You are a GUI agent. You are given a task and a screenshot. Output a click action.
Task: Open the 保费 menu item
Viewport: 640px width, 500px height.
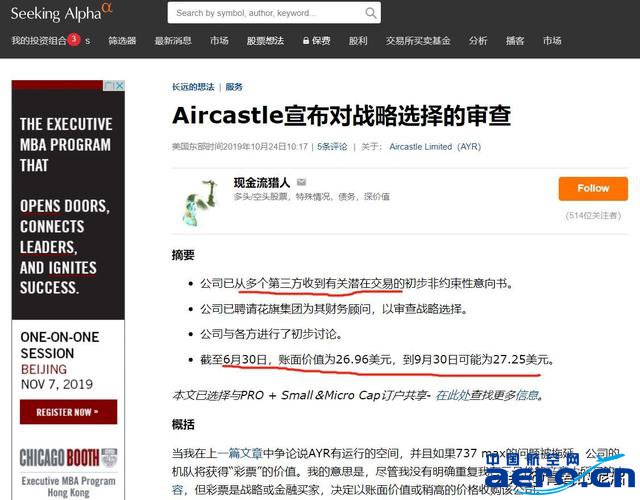click(321, 41)
